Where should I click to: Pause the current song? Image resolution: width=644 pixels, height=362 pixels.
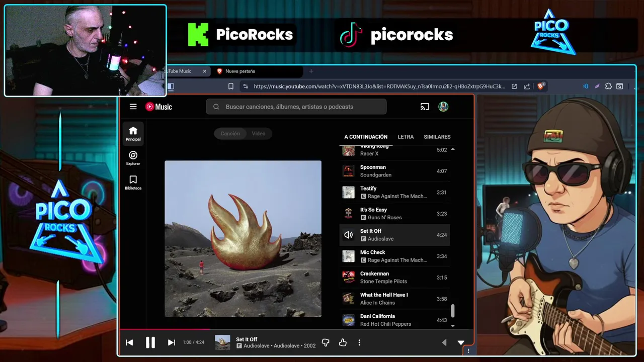pos(150,342)
